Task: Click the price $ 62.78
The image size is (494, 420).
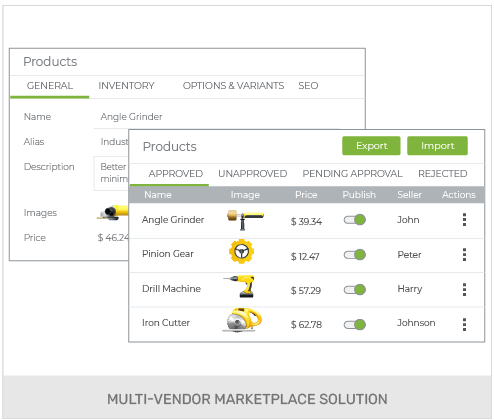Action: pyautogui.click(x=306, y=324)
